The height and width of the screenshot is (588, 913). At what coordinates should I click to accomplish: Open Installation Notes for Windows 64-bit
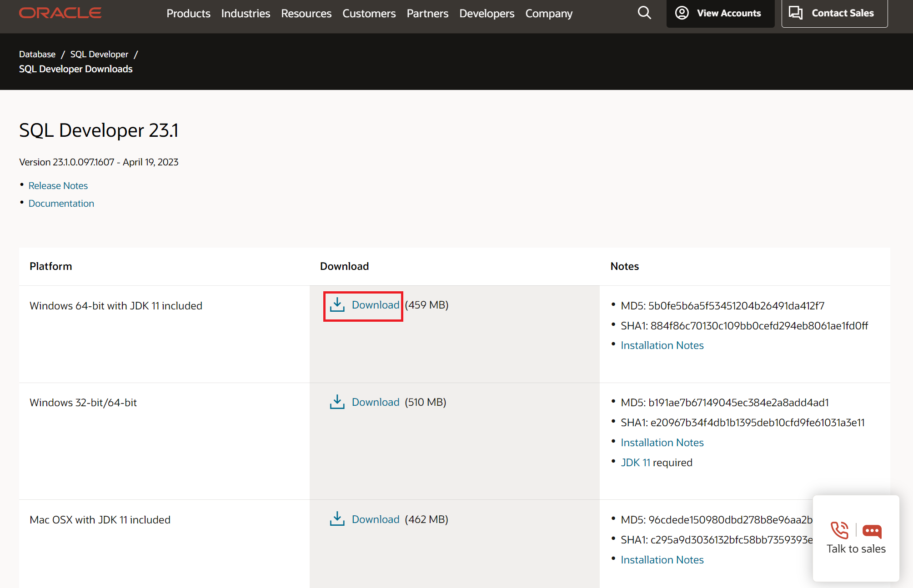tap(662, 345)
